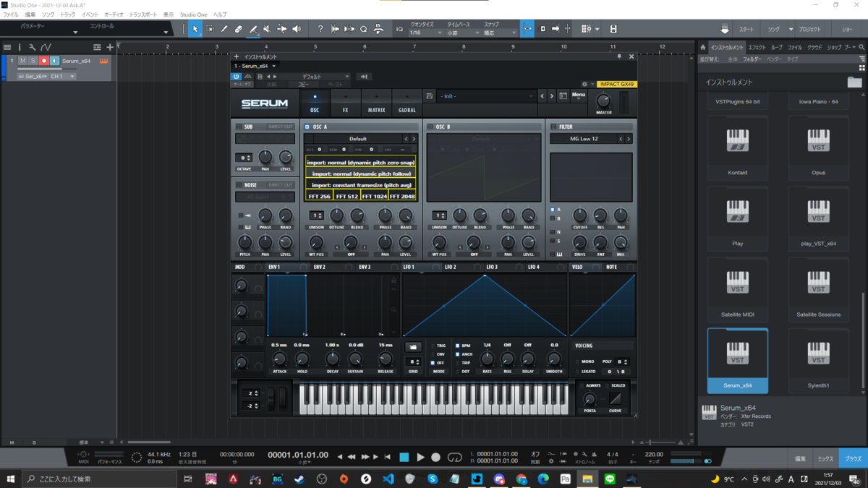Enable the OSC B checkbox
868x488 pixels.
pyautogui.click(x=430, y=127)
